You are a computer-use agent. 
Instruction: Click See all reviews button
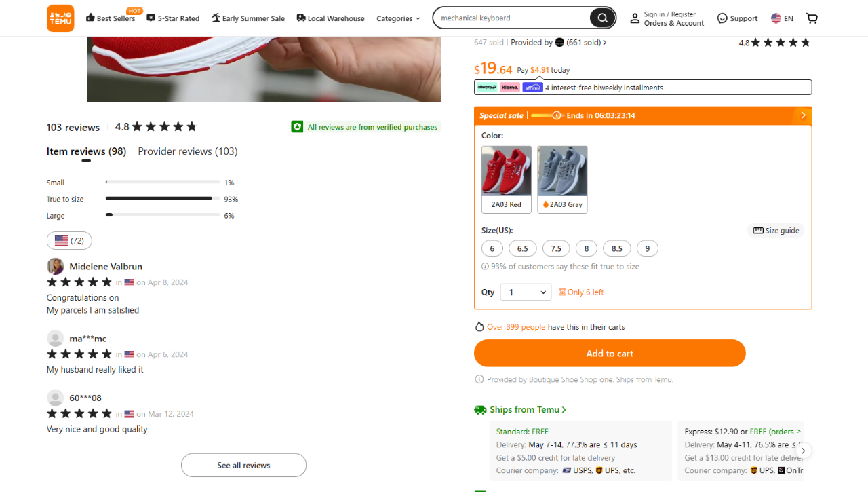(x=243, y=465)
